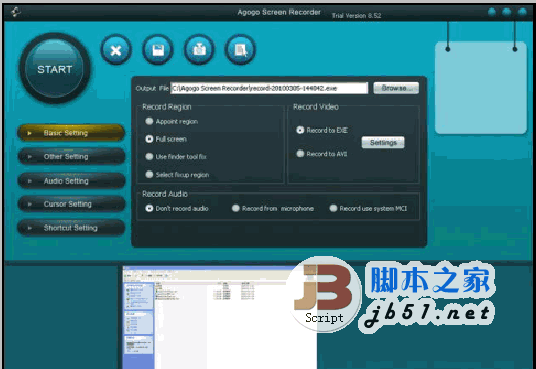This screenshot has height=369, width=536.
Task: Click the hanging preview board panel
Action: tap(481, 88)
